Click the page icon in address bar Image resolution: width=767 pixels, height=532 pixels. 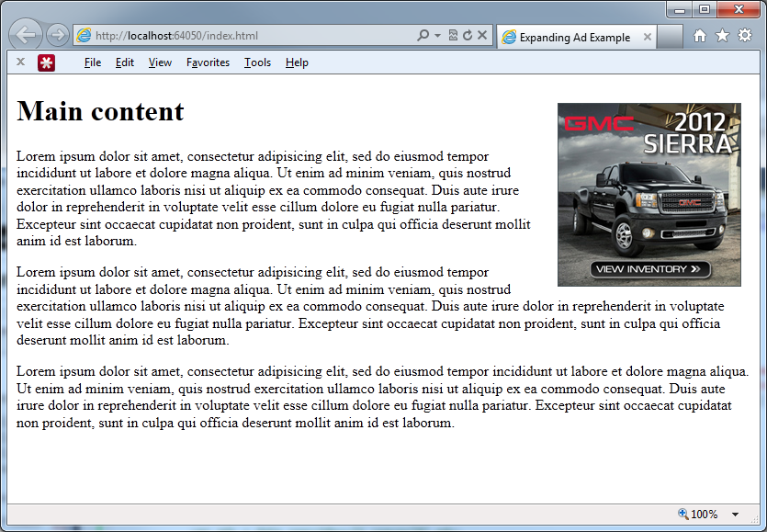tap(85, 35)
